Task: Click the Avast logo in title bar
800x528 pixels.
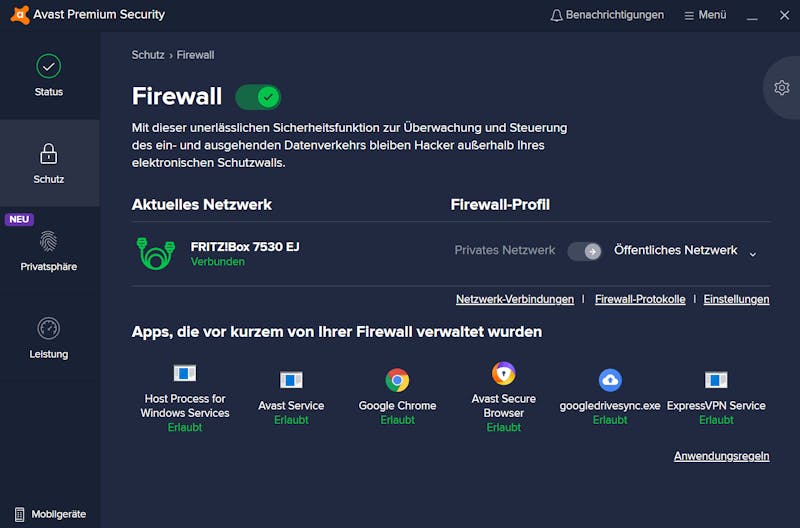Action: (20, 15)
